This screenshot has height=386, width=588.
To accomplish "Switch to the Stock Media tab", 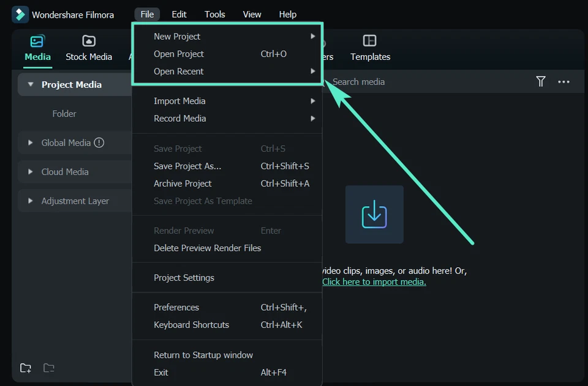I will click(x=88, y=49).
